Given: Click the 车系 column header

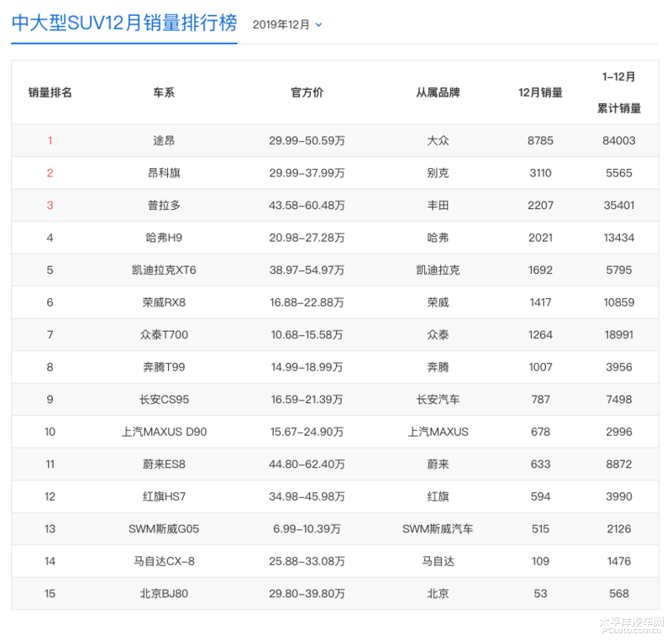Looking at the screenshot, I should click(x=164, y=92).
